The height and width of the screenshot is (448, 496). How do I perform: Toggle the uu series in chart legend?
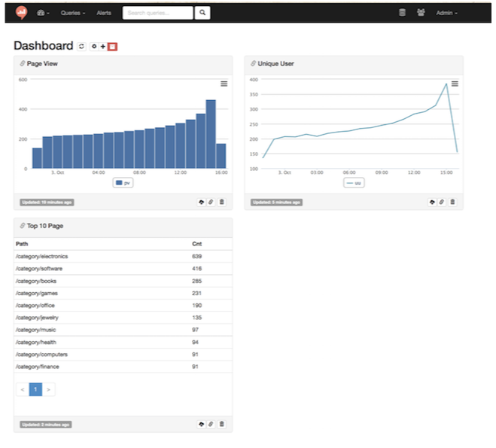tap(353, 183)
